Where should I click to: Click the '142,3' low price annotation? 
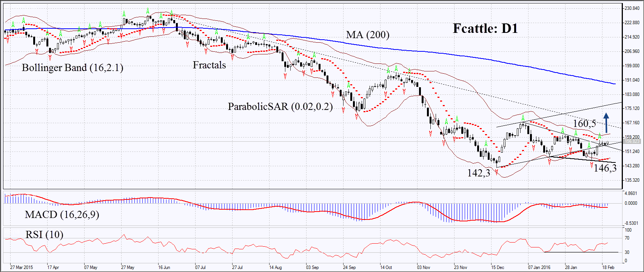479,173
